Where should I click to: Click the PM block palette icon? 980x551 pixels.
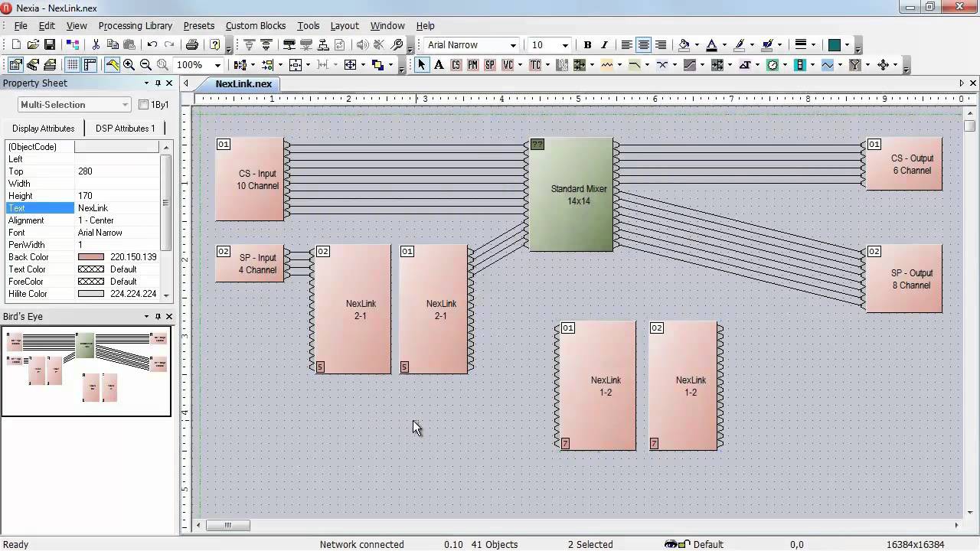coord(473,65)
